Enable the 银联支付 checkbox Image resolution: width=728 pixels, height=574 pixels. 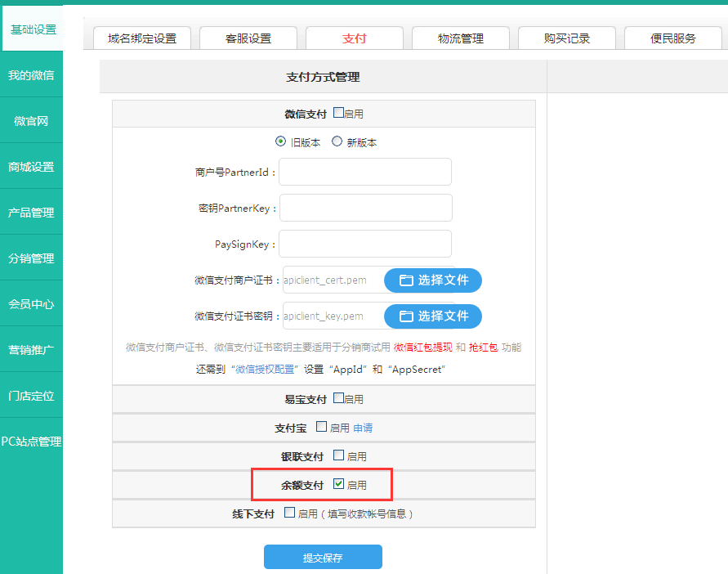tap(339, 455)
